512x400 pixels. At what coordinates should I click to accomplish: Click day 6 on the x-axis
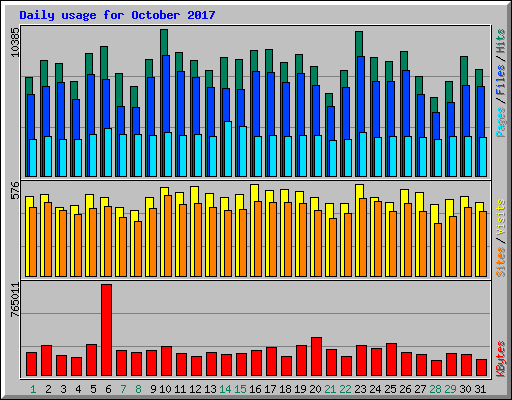pyautogui.click(x=108, y=389)
